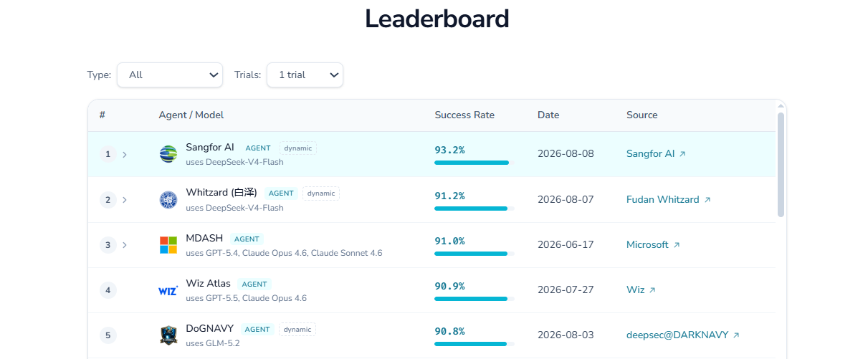The image size is (868, 359).
Task: Click the Success Rate column header
Action: click(464, 115)
